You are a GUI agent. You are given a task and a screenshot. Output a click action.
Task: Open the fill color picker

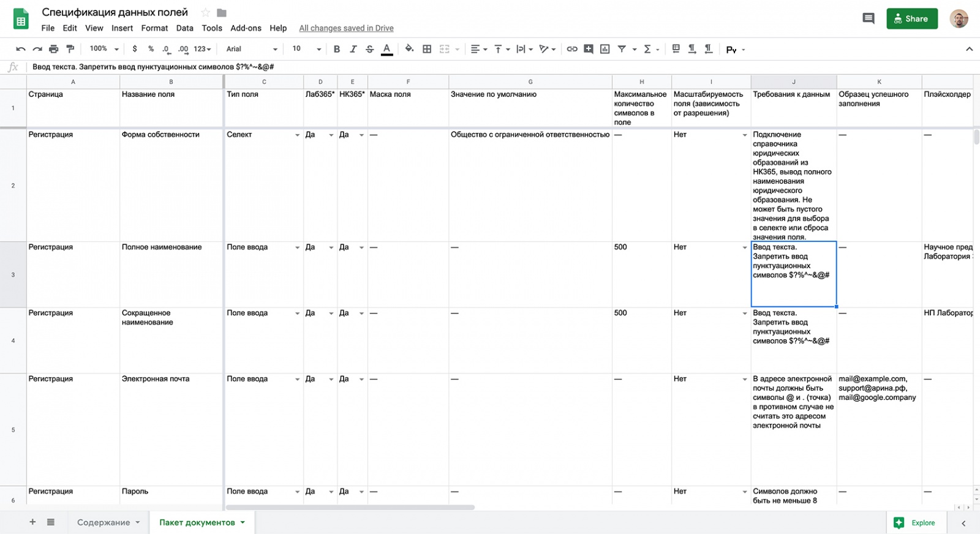tap(409, 49)
